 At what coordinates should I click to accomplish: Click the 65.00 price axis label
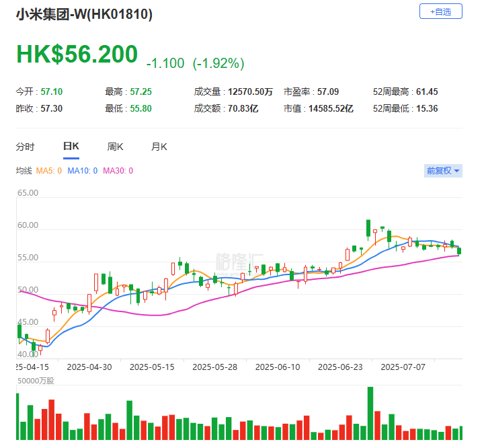[28, 192]
